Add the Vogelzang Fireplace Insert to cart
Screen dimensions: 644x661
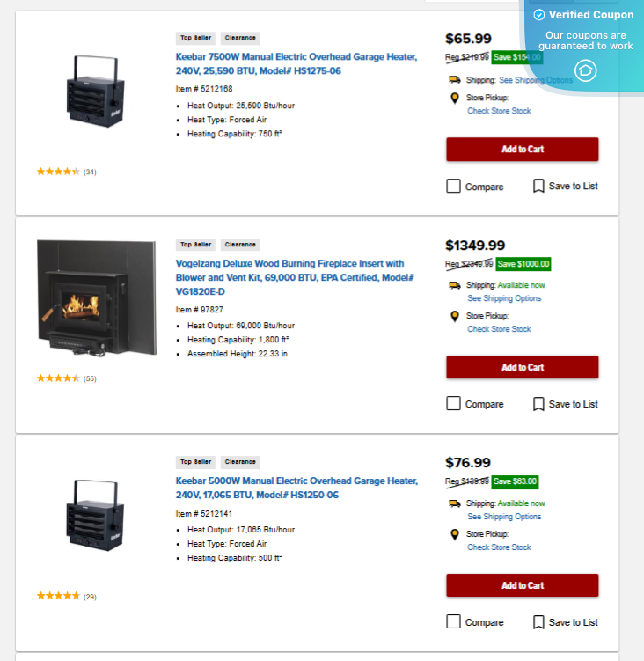522,367
